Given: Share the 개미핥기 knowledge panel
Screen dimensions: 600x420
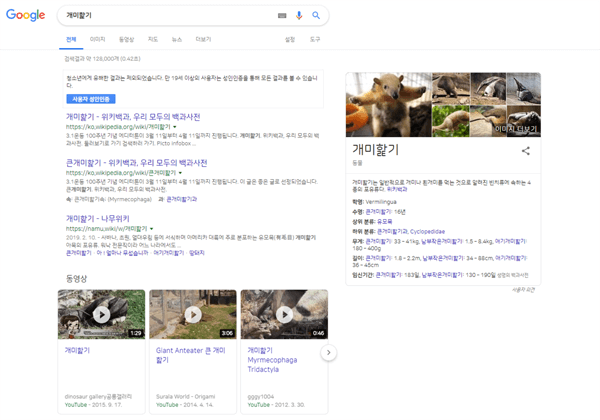Looking at the screenshot, I should click(525, 151).
